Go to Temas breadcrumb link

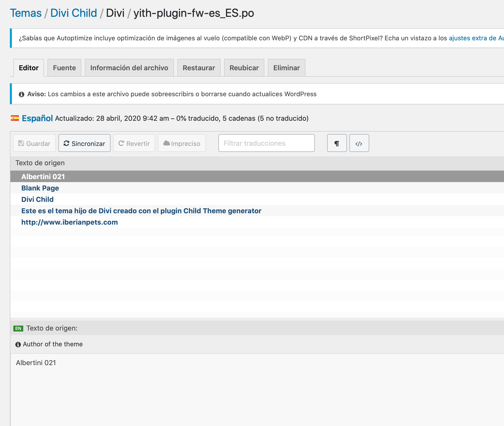click(x=26, y=13)
